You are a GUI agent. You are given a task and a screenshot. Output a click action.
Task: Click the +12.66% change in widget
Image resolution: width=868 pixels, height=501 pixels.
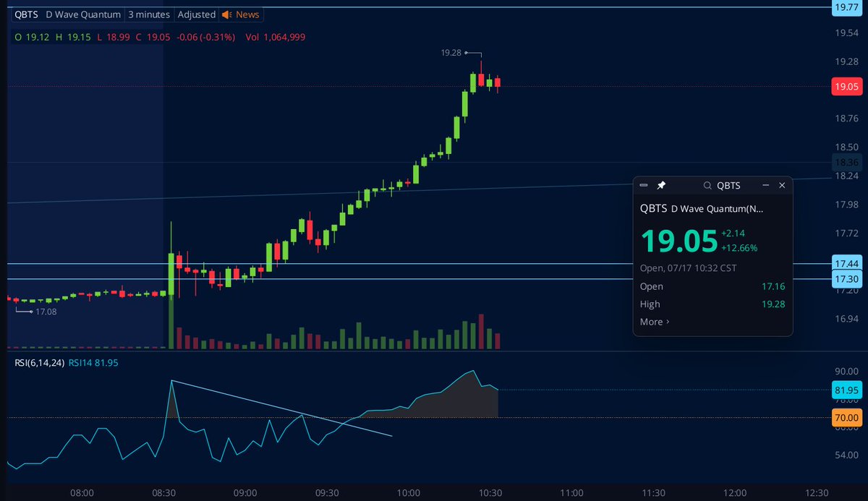[739, 247]
